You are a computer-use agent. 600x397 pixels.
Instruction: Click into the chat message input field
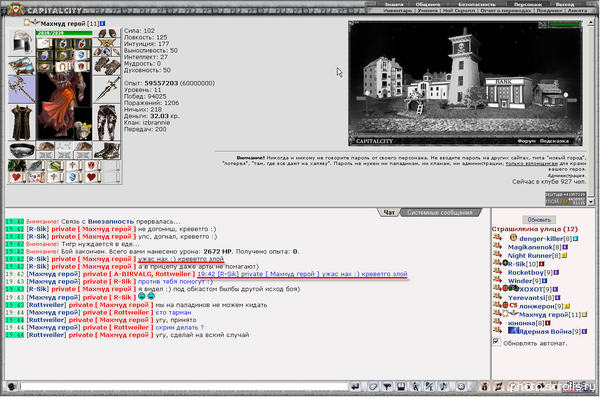point(184,387)
